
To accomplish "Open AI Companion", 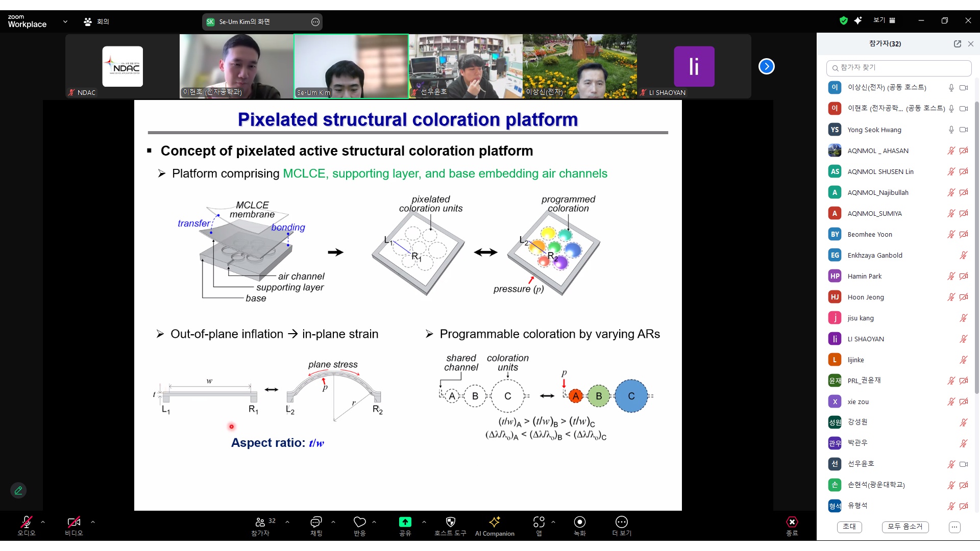I will point(495,526).
